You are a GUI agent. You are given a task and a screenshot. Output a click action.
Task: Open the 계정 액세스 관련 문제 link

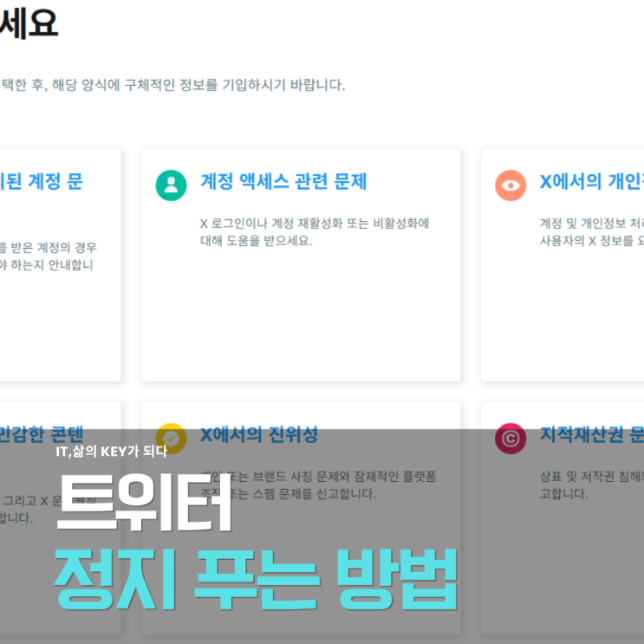[283, 181]
